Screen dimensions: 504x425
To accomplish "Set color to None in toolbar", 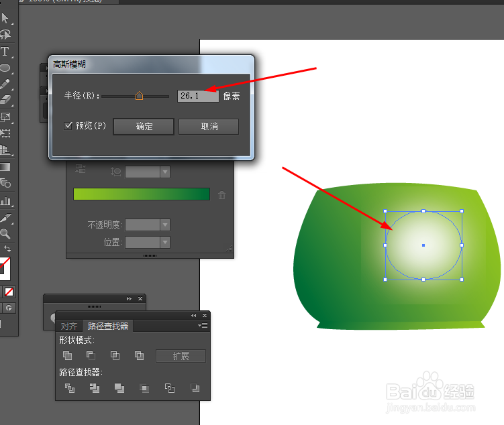I will 9,292.
